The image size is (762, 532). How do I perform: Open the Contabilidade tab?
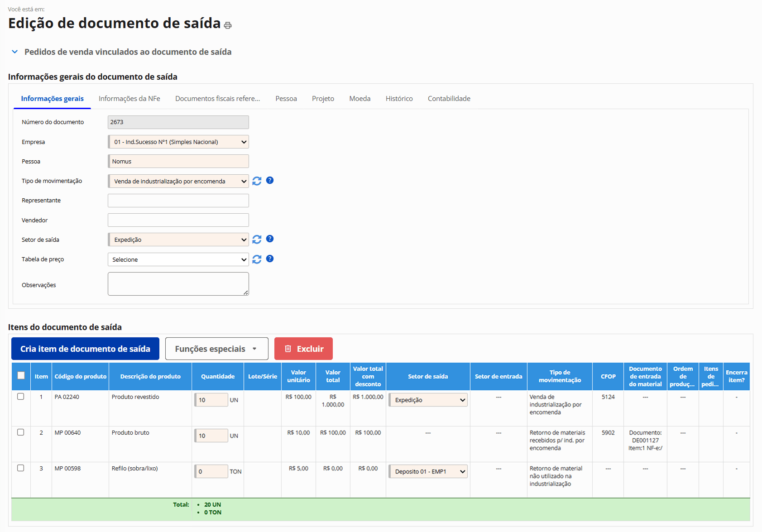point(449,99)
